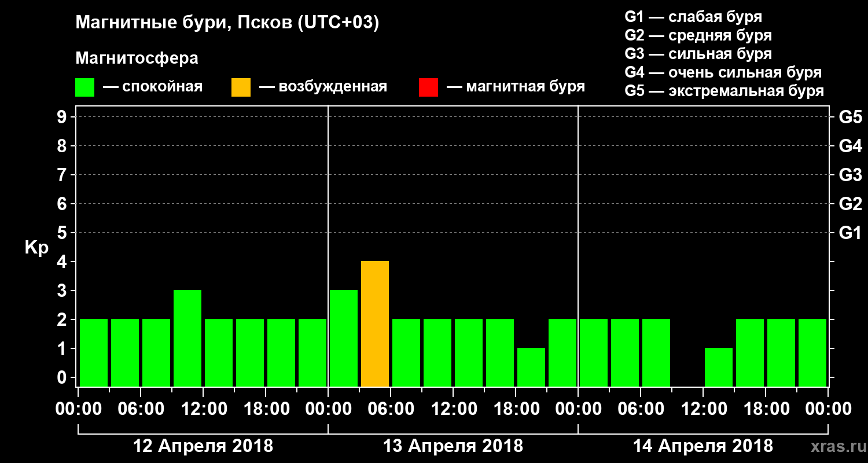The height and width of the screenshot is (463, 868).
Task: Click the '— спокойная' legend label
Action: coord(153,87)
